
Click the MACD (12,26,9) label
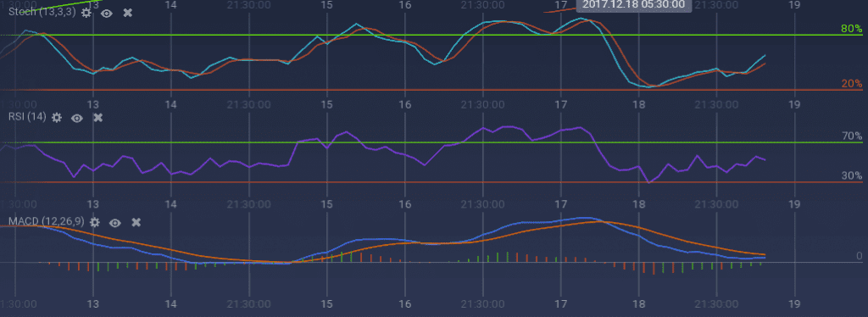47,222
